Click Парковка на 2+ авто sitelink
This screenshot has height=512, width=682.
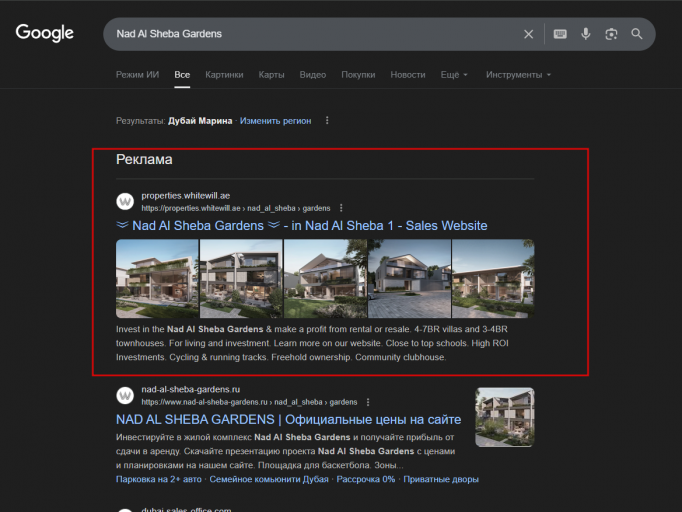coord(159,479)
